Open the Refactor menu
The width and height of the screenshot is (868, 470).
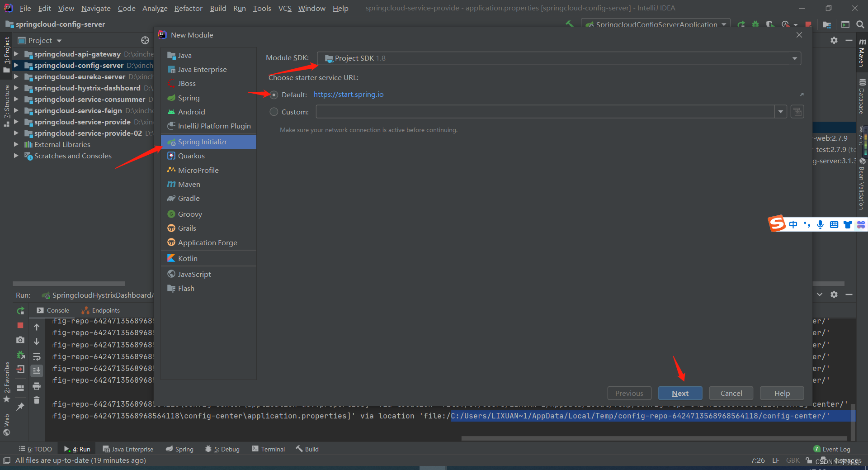click(x=189, y=8)
